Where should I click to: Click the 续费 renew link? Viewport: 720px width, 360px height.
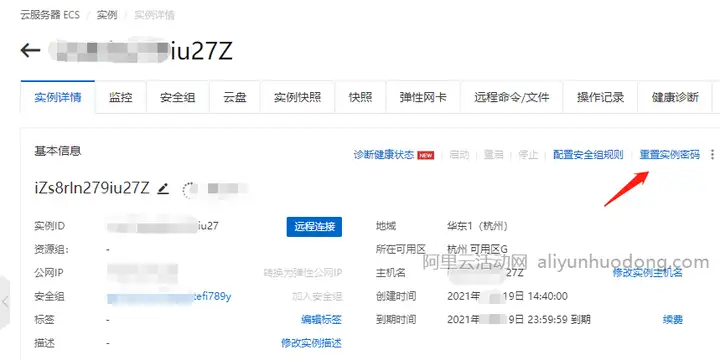673,320
